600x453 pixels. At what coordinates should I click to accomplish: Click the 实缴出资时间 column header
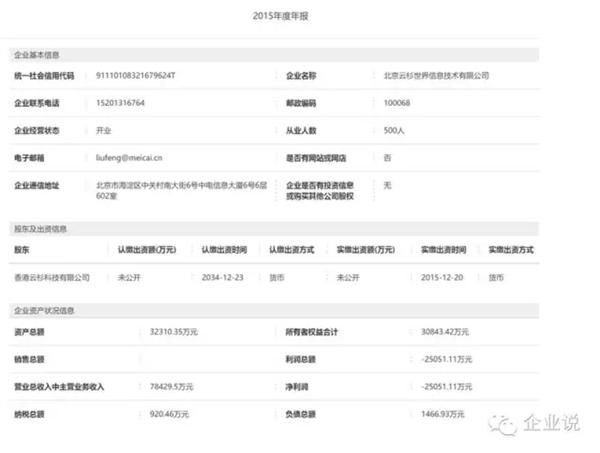point(443,249)
